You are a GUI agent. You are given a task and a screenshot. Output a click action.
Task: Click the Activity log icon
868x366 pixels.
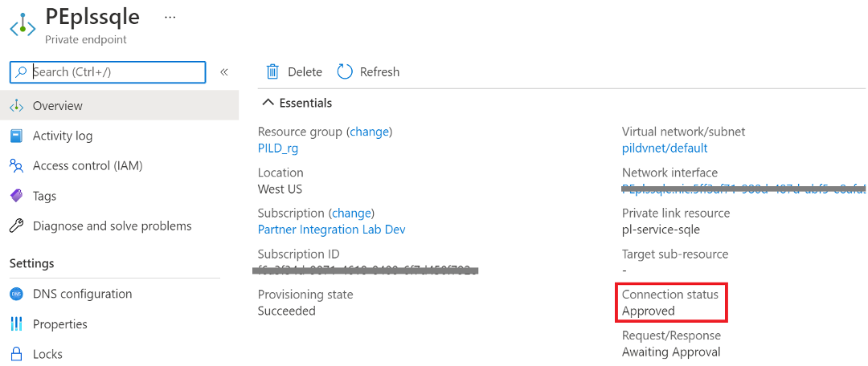(x=16, y=136)
